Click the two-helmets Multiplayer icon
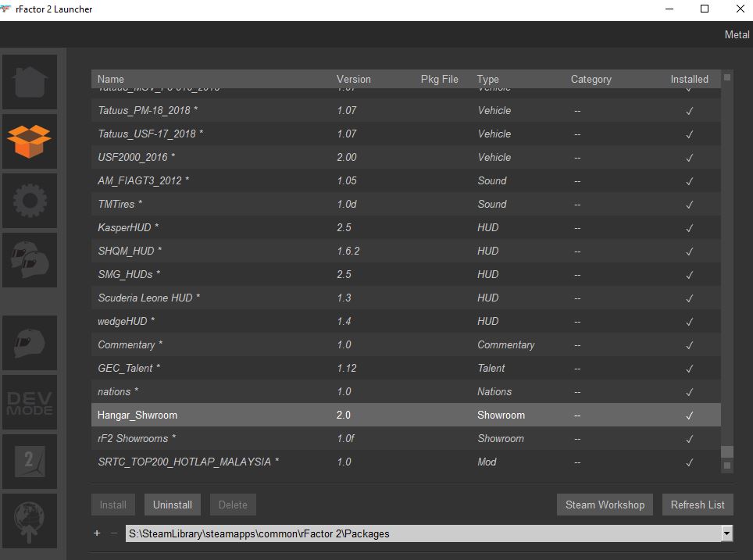 [30, 260]
